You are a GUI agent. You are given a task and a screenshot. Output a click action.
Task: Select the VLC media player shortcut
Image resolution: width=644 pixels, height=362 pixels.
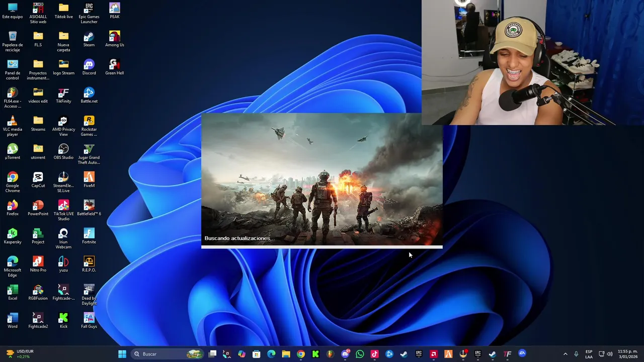[x=13, y=126]
